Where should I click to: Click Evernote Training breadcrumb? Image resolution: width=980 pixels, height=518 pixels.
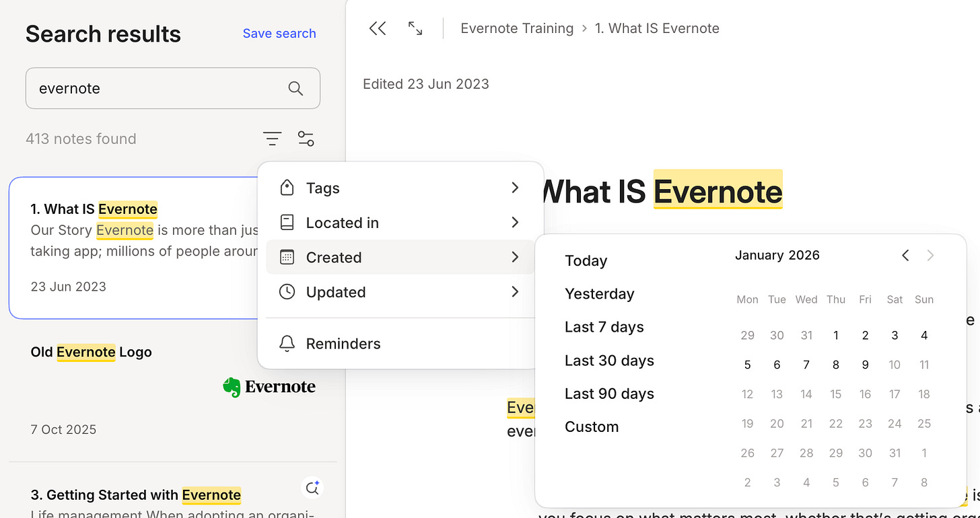pos(517,28)
